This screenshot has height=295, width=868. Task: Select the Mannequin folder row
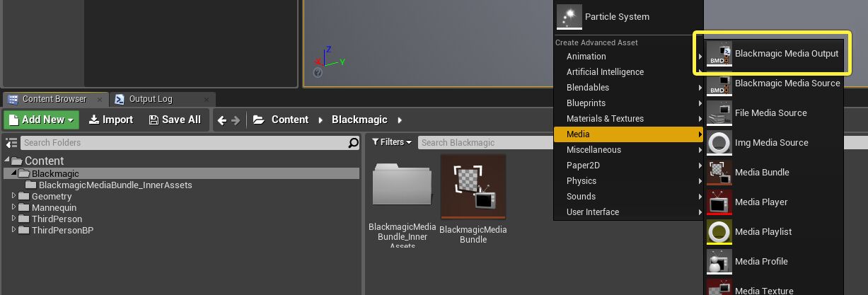point(183,207)
